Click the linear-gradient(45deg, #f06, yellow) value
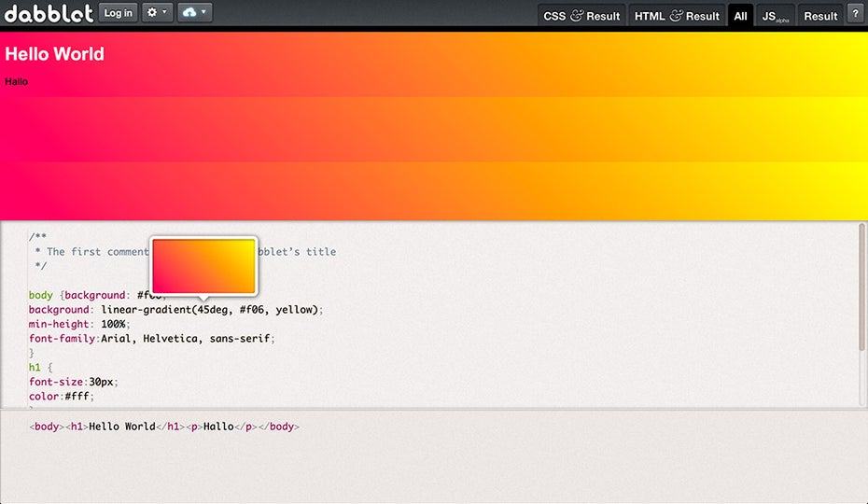This screenshot has height=504, width=868. tap(210, 310)
